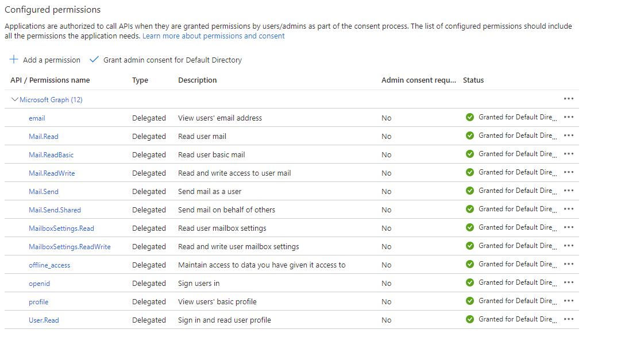Click 'Sign in and read user profile' text
644x341 pixels.
(225, 320)
